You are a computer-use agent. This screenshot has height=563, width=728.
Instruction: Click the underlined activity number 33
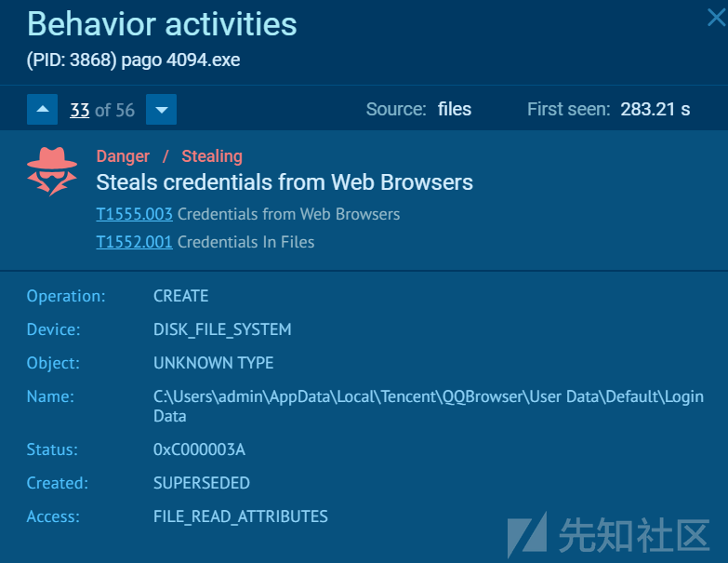79,110
